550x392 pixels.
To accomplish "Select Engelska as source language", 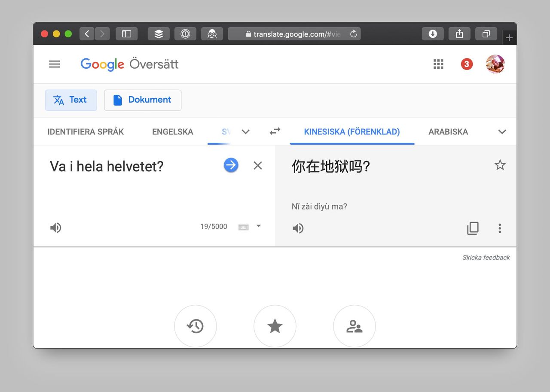I will pyautogui.click(x=173, y=132).
